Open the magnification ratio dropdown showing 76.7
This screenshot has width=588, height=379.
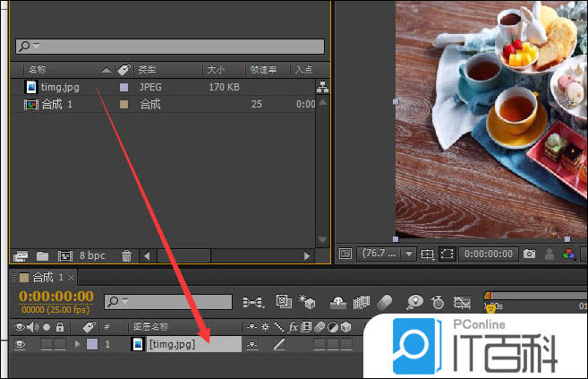point(386,254)
